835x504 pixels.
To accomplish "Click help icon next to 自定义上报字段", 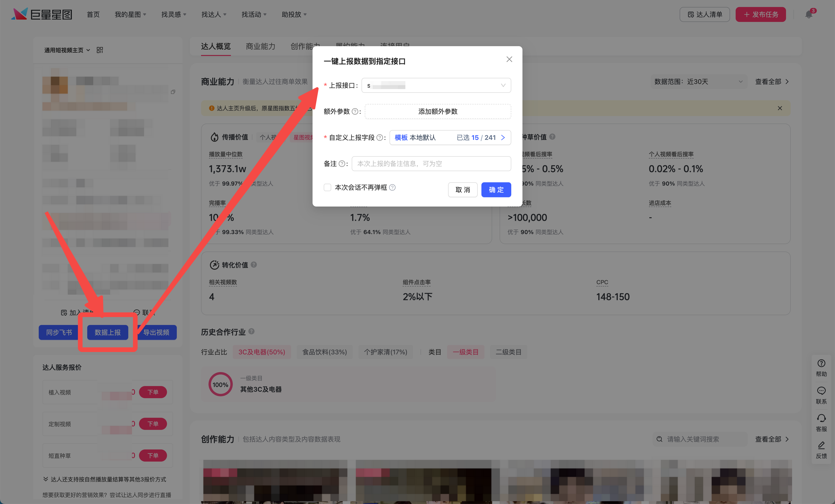I will click(380, 138).
